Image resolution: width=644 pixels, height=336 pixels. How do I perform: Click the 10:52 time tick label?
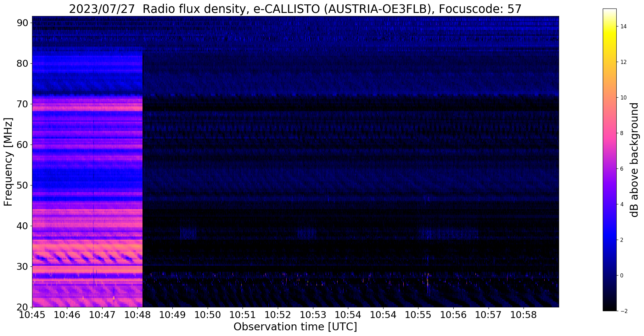click(278, 315)
